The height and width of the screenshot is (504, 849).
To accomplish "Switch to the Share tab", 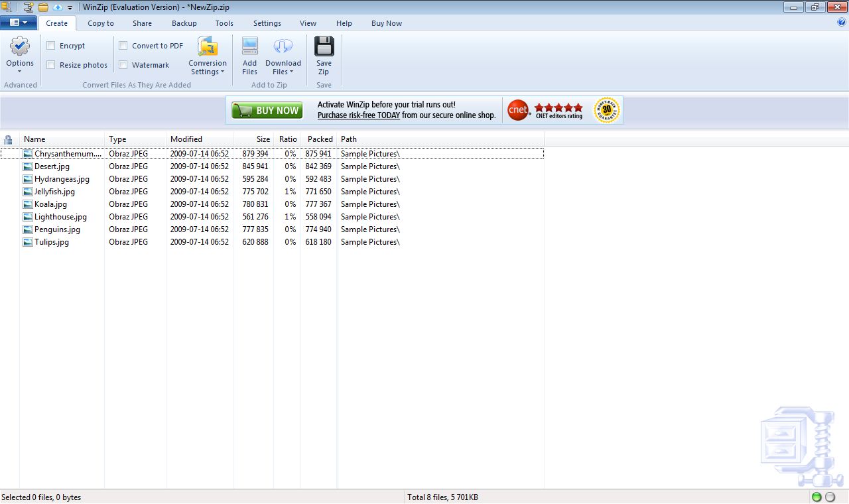I will 142,23.
